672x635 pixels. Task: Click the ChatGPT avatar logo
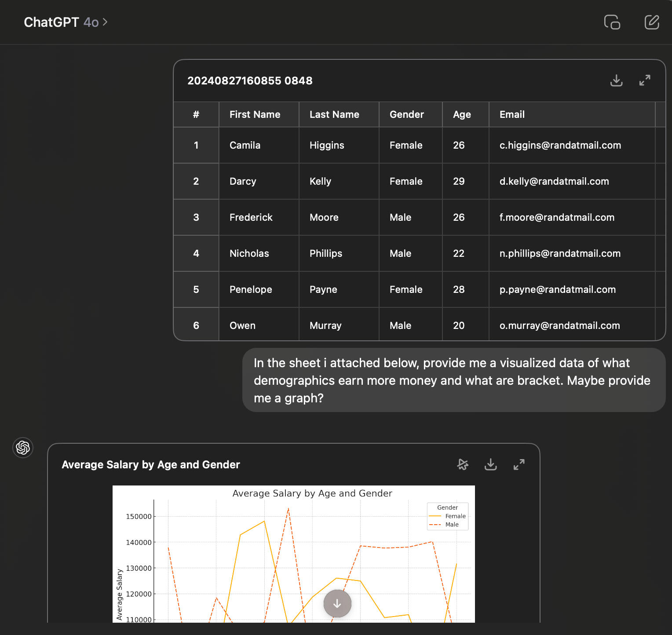pyautogui.click(x=23, y=448)
